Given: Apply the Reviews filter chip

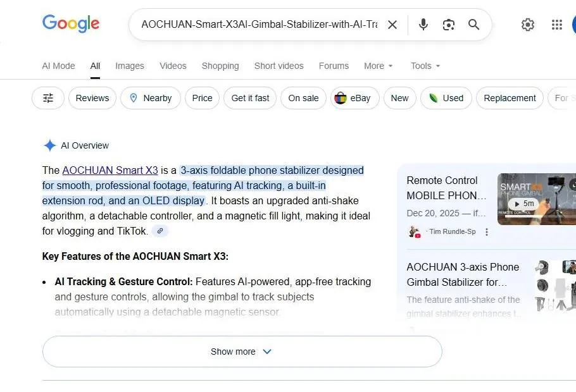Looking at the screenshot, I should pyautogui.click(x=92, y=98).
